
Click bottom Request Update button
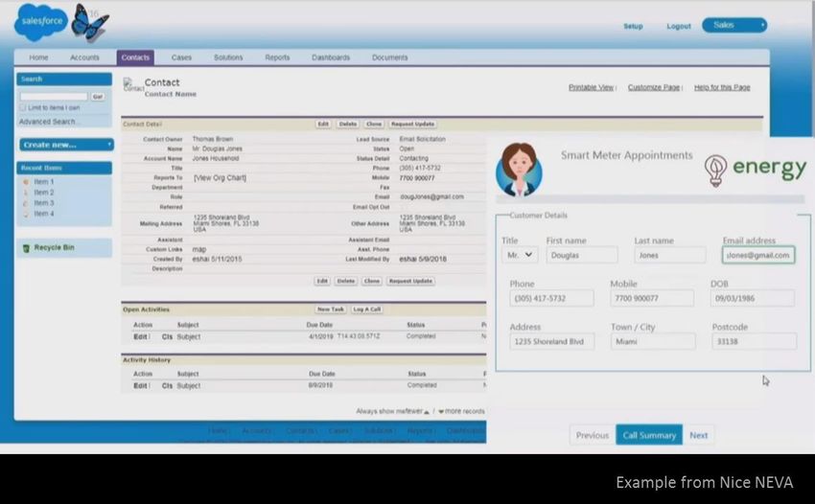coord(410,281)
